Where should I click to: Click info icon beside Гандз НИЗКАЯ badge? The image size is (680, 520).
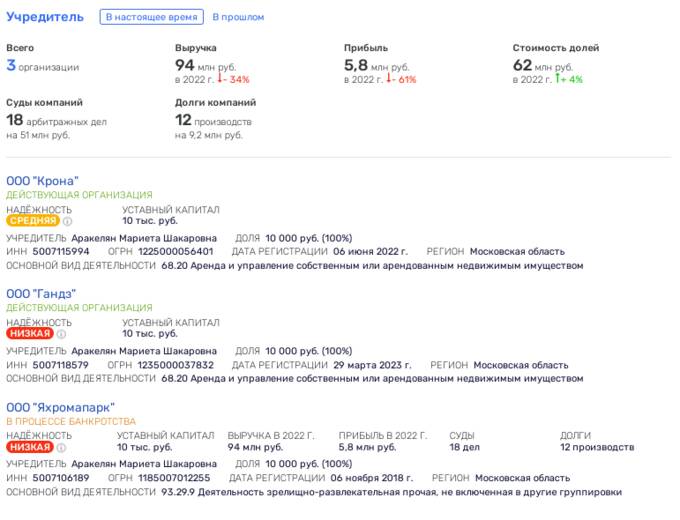pos(61,334)
